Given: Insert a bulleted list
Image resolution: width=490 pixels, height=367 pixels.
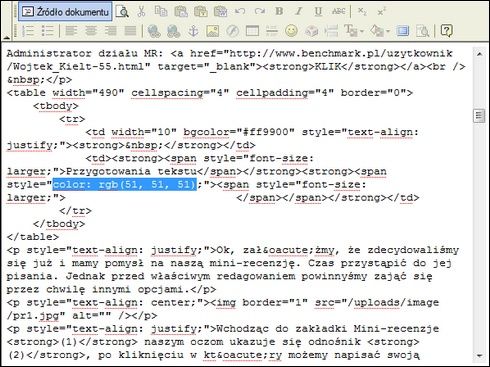Looking at the screenshot, I should pos(48,31).
